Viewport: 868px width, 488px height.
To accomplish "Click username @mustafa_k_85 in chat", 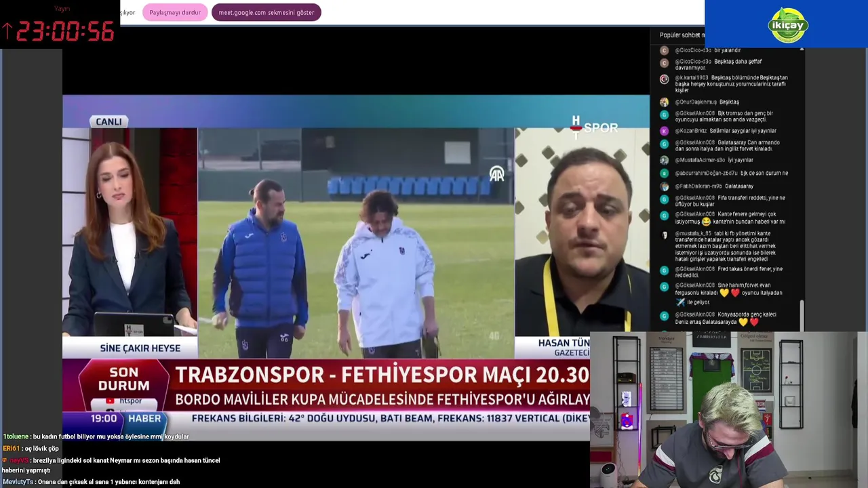I will coord(693,233).
